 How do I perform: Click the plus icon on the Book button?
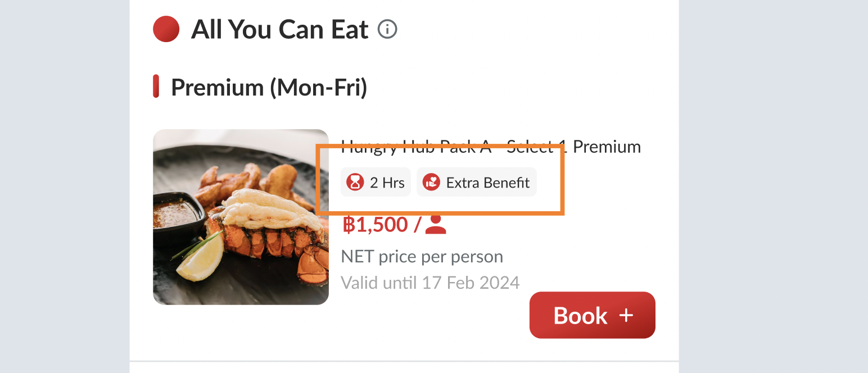coord(626,315)
